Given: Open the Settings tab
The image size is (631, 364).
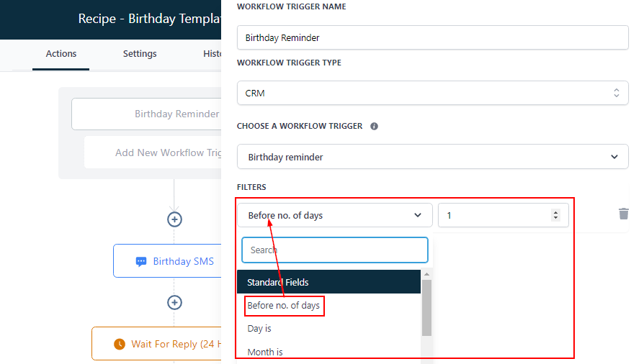Looking at the screenshot, I should pyautogui.click(x=140, y=54).
